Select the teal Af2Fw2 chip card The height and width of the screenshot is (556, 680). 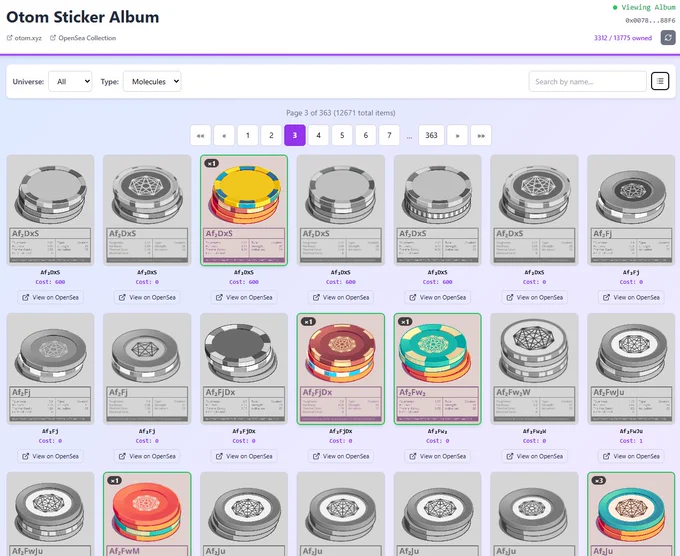pos(438,369)
